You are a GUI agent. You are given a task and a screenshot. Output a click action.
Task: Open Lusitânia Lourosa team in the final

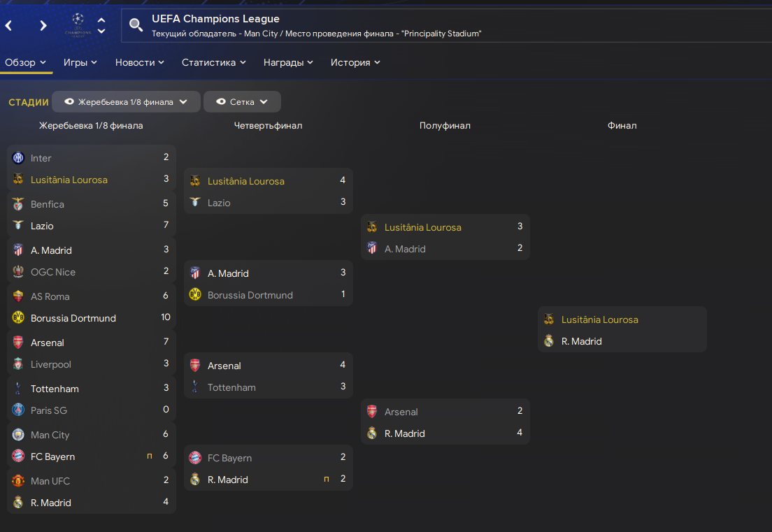[x=599, y=319]
